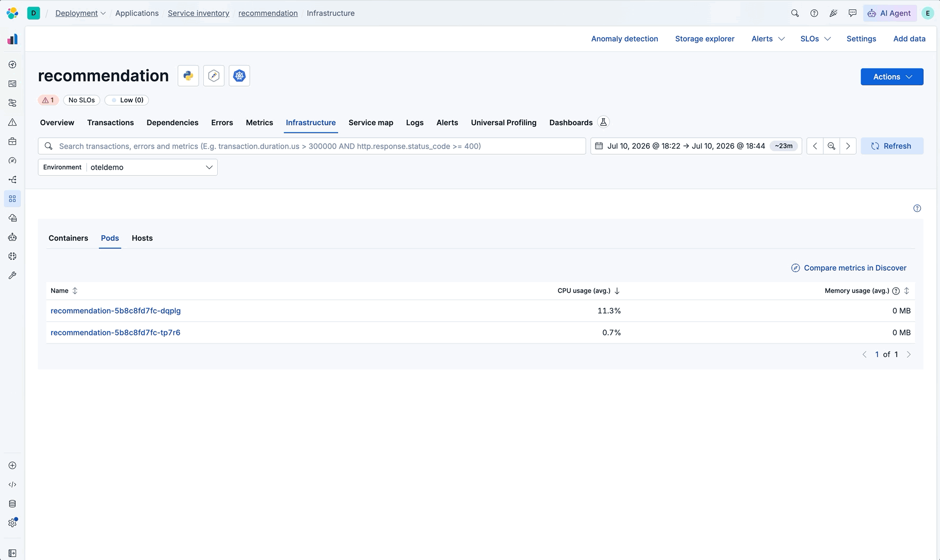Screen dimensions: 940x560
Task: Click the Kubernetes wheel icon beside recommendation
Action: point(239,76)
